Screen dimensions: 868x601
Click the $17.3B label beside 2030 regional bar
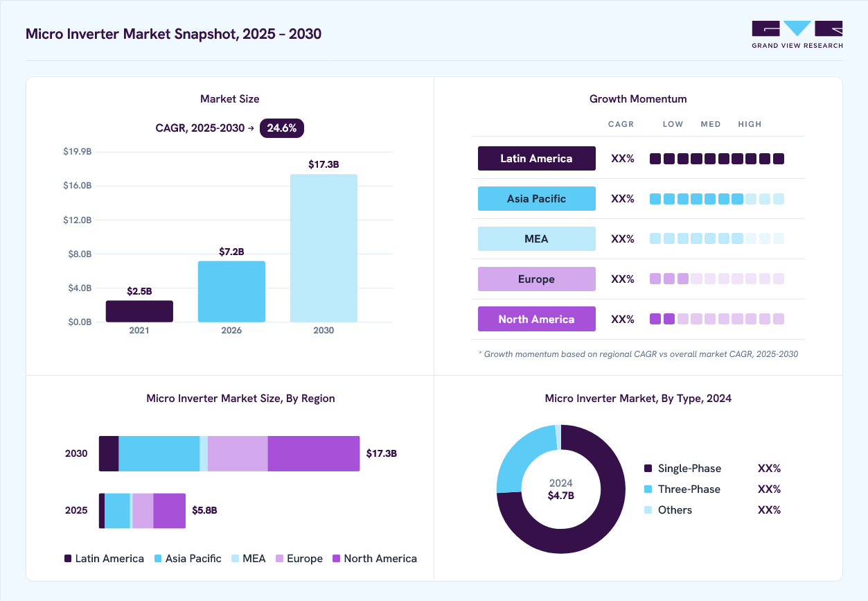tap(382, 453)
